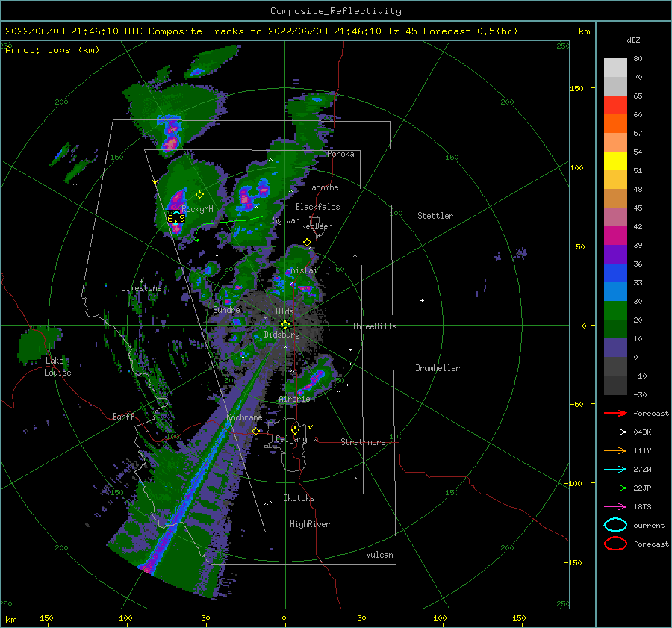This screenshot has width=672, height=628.
Task: Click the Sundre label
Action: pyautogui.click(x=226, y=310)
